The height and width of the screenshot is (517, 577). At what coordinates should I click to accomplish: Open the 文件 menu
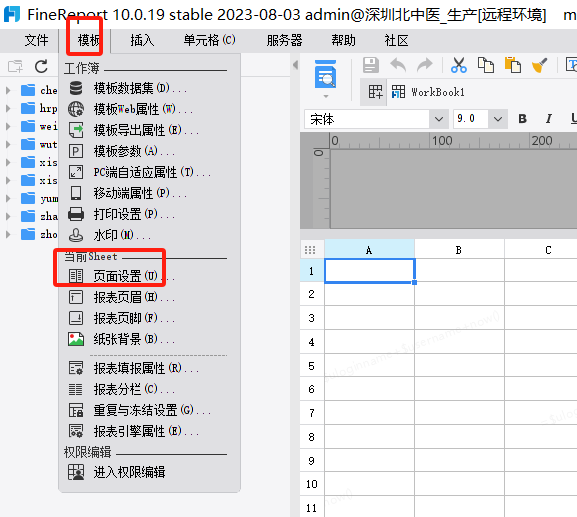click(36, 40)
